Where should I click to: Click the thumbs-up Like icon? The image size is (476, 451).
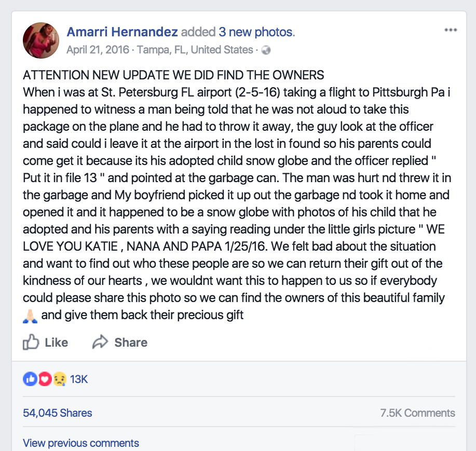coord(31,343)
